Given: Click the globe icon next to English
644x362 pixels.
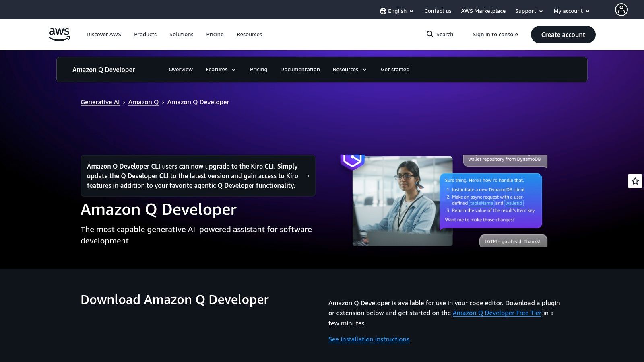Looking at the screenshot, I should (383, 11).
